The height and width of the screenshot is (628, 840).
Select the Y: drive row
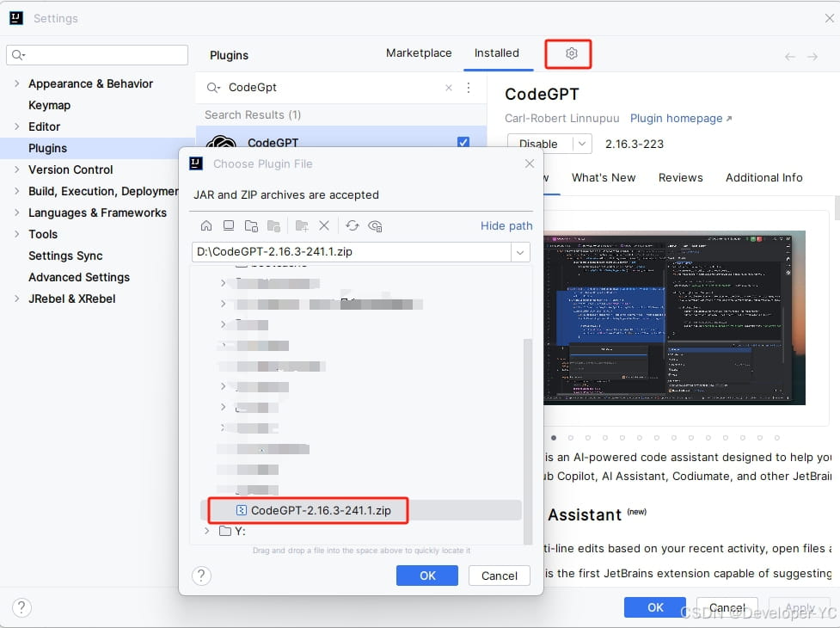coord(362,531)
